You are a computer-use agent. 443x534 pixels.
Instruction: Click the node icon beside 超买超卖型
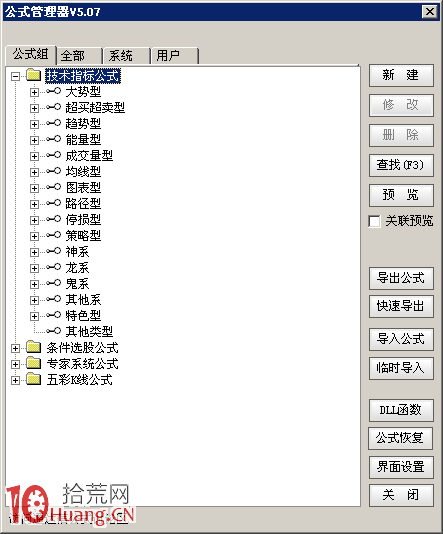coord(53,107)
